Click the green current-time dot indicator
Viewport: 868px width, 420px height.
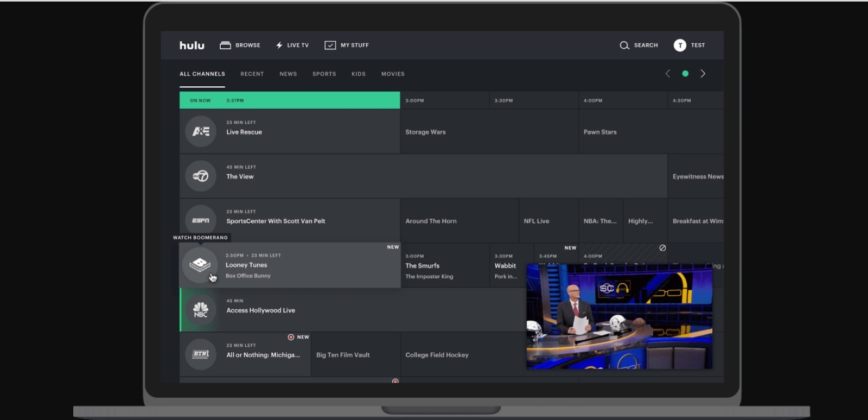tap(685, 73)
